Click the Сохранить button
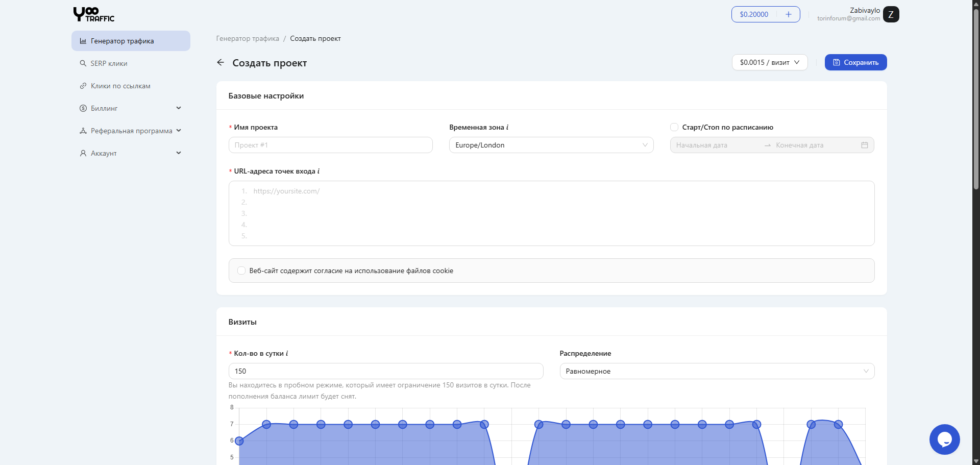Viewport: 980px width, 465px height. tap(856, 62)
